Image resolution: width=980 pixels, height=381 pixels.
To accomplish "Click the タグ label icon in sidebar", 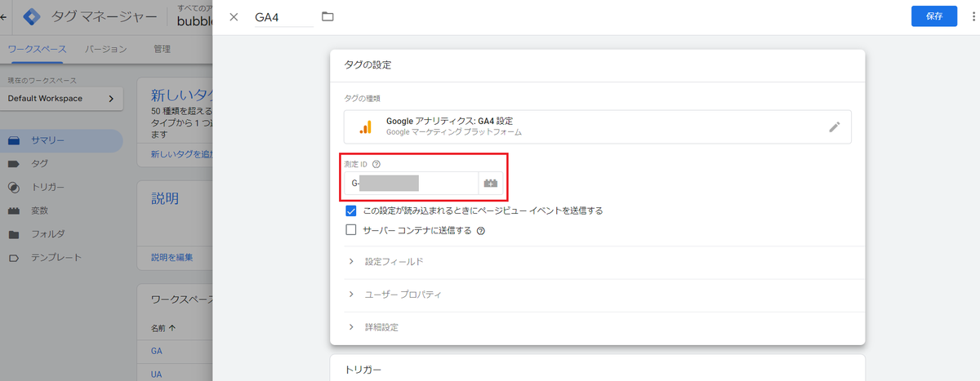I will click(x=13, y=164).
